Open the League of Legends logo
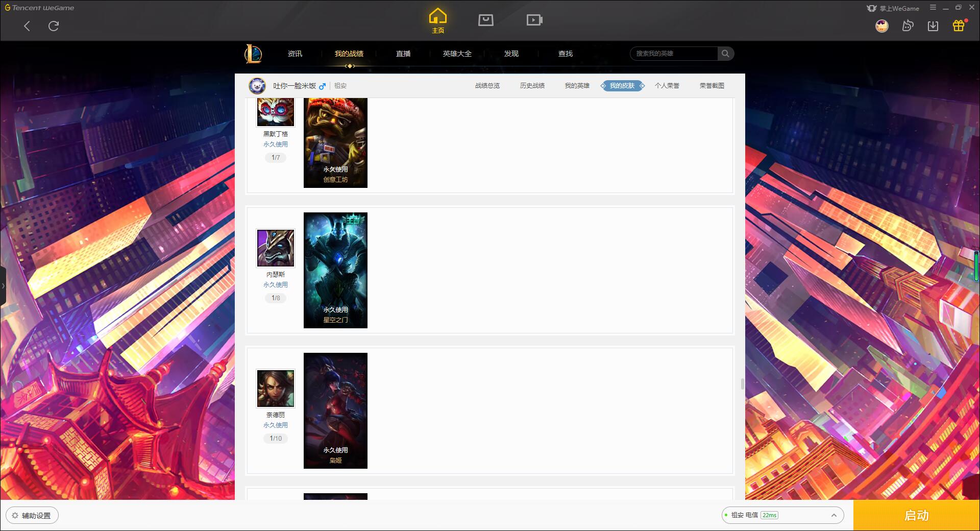 [253, 54]
